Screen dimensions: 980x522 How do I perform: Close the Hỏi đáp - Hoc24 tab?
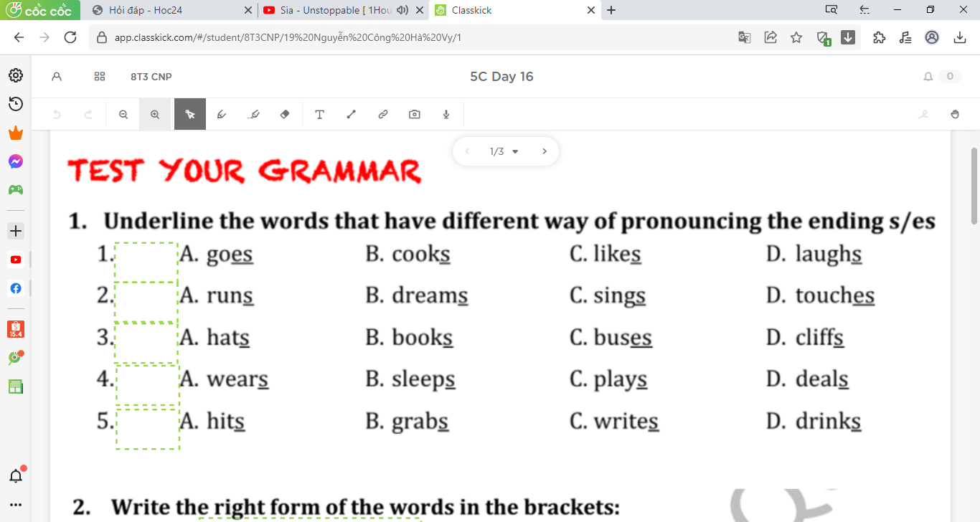tap(248, 10)
